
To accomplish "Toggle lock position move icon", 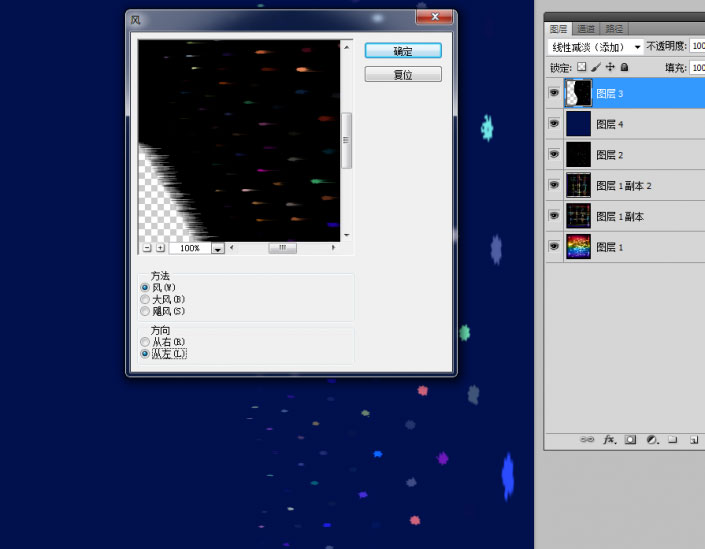I will pyautogui.click(x=610, y=67).
